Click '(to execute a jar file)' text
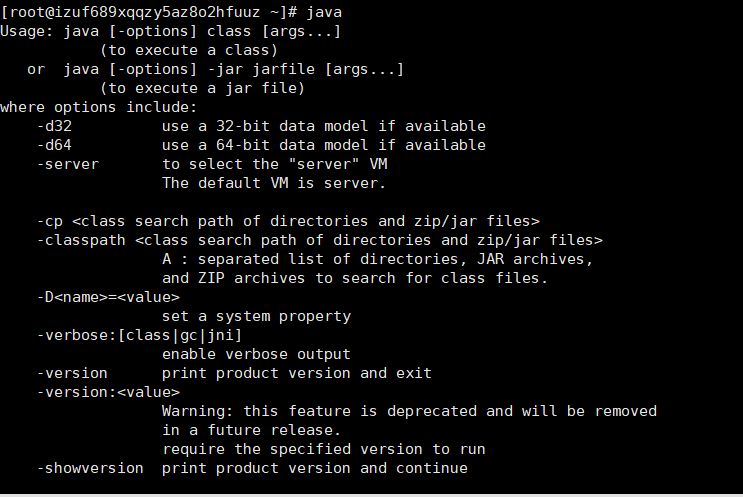Image resolution: width=743 pixels, height=497 pixels. point(202,88)
